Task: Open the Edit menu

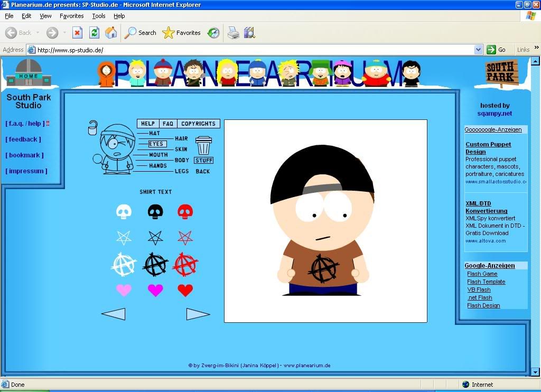Action: pyautogui.click(x=26, y=16)
